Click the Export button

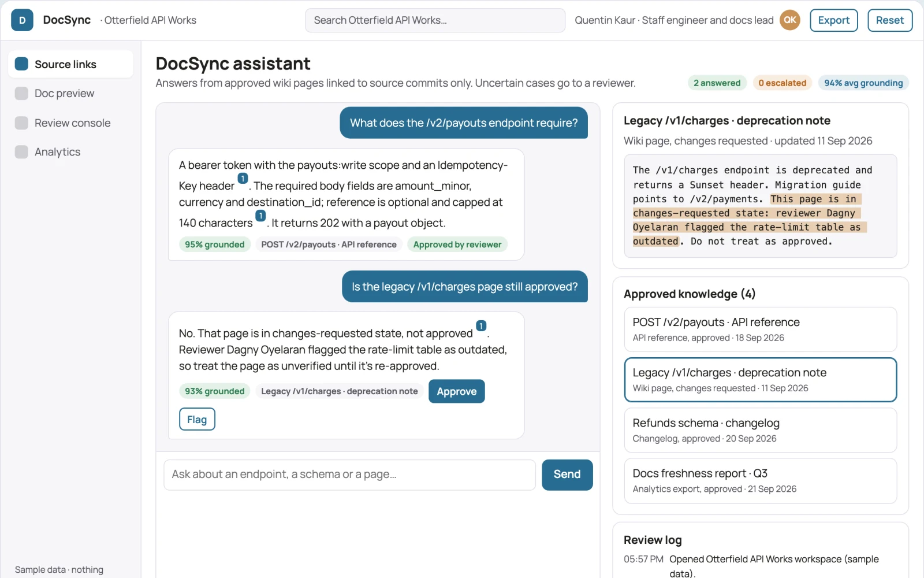[833, 20]
